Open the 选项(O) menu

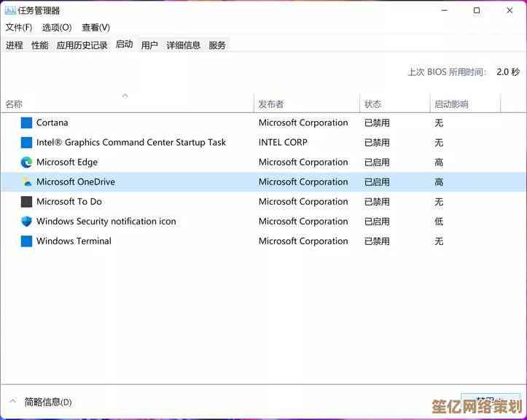[57, 27]
